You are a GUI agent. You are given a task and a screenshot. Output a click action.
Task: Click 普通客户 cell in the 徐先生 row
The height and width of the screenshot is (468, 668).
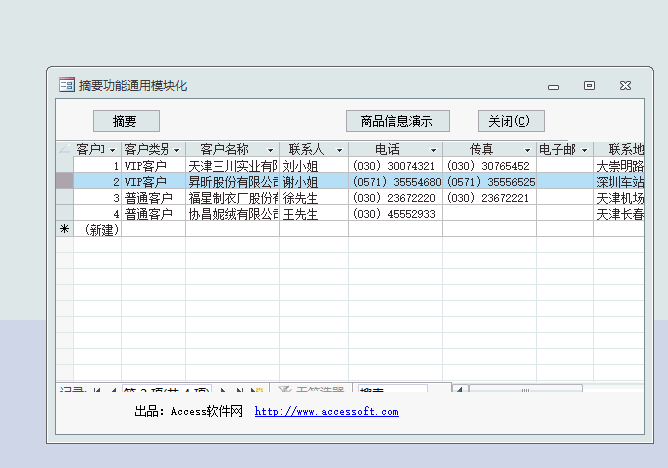click(x=153, y=198)
